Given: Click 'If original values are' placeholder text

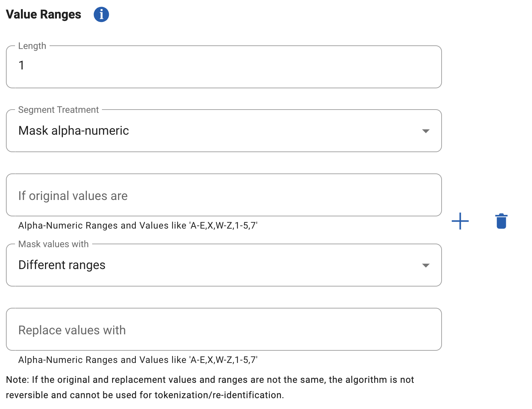Looking at the screenshot, I should pos(73,196).
